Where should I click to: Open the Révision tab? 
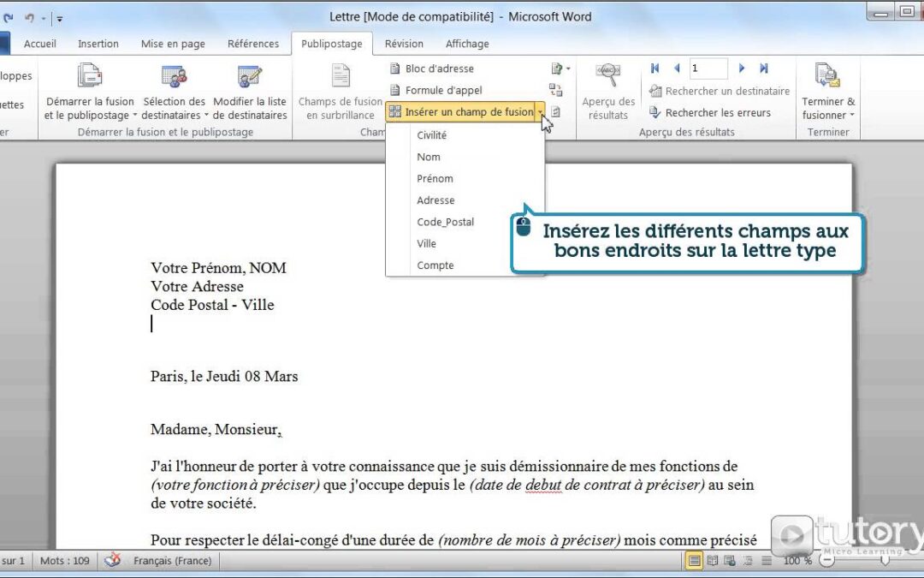(404, 44)
